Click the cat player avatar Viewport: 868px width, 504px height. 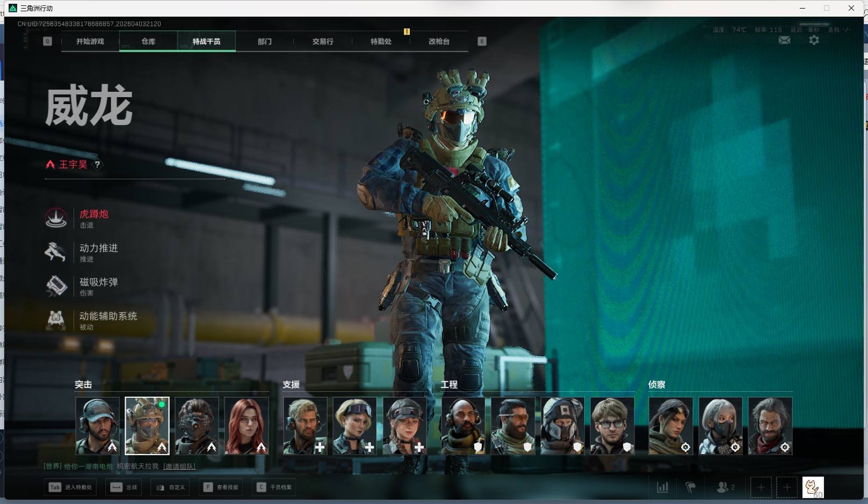813,487
